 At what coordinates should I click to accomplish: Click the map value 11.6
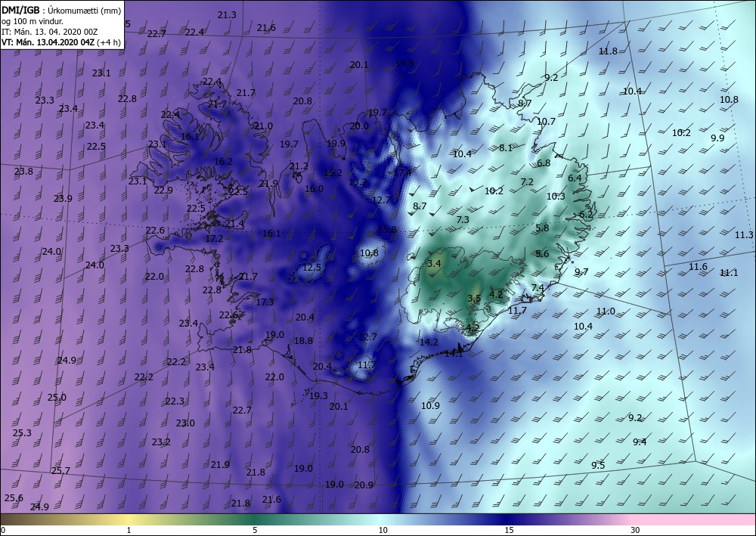tap(698, 267)
